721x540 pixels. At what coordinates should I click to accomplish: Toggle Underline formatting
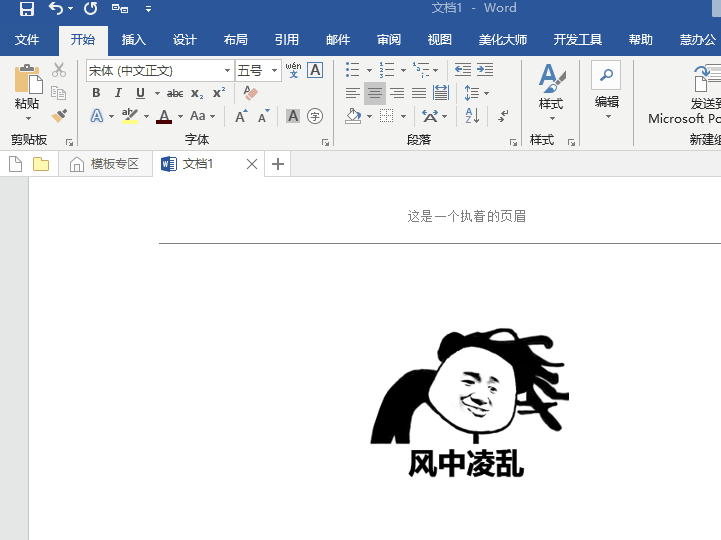[x=141, y=93]
